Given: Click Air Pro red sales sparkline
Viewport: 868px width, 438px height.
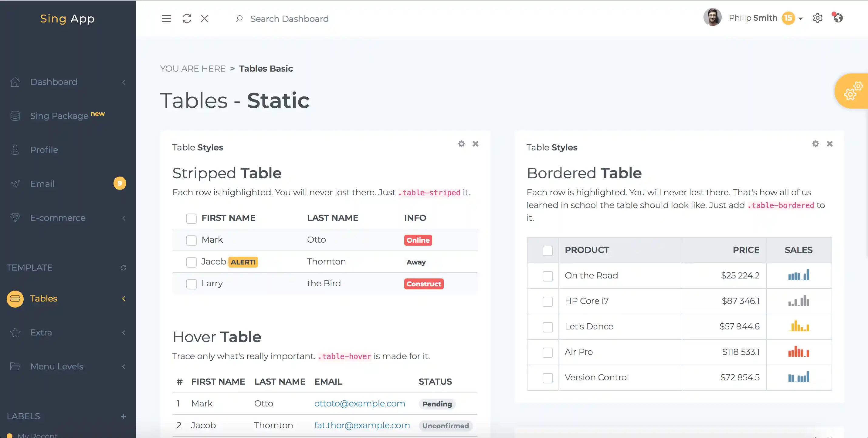Looking at the screenshot, I should 798,352.
